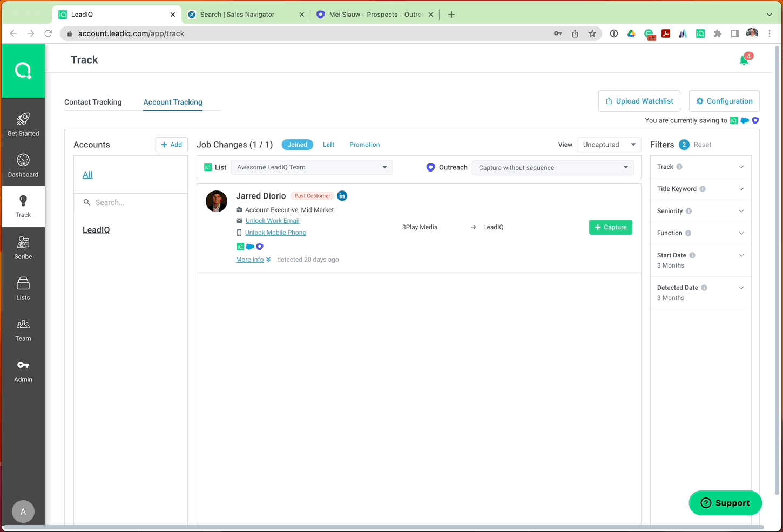Click Jarred Diorio's profile photo
The height and width of the screenshot is (532, 783).
coord(217,201)
